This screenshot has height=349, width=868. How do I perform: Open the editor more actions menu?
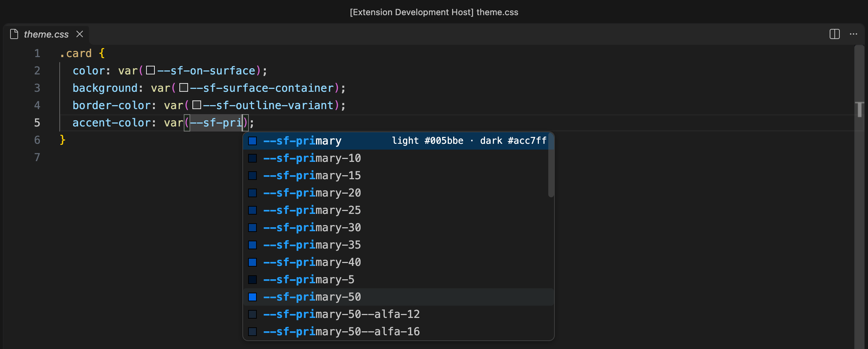[x=854, y=34]
